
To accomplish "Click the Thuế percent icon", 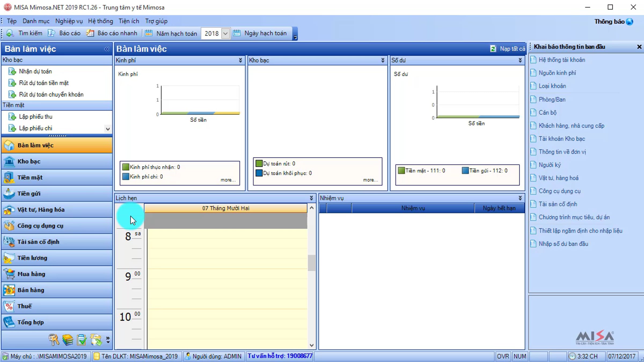I will point(9,306).
